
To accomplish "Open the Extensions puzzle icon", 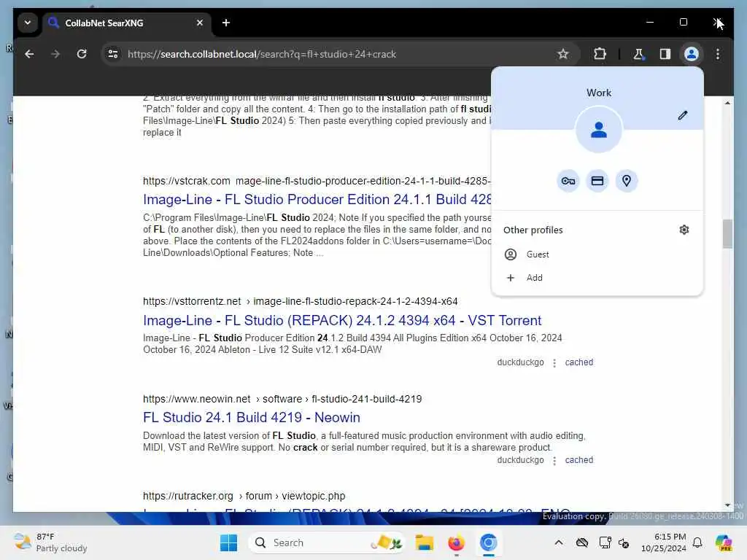I will pyautogui.click(x=600, y=54).
